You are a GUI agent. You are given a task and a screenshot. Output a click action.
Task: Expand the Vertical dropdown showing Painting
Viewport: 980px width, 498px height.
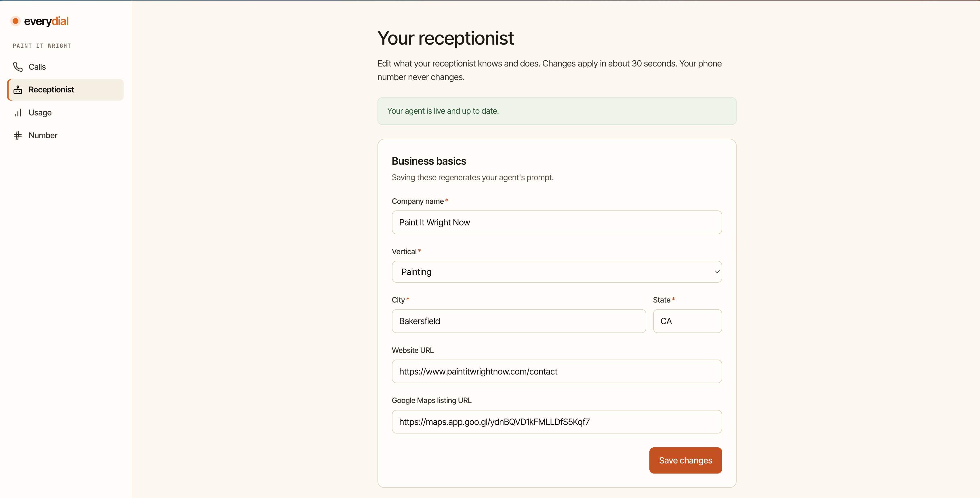coord(556,272)
